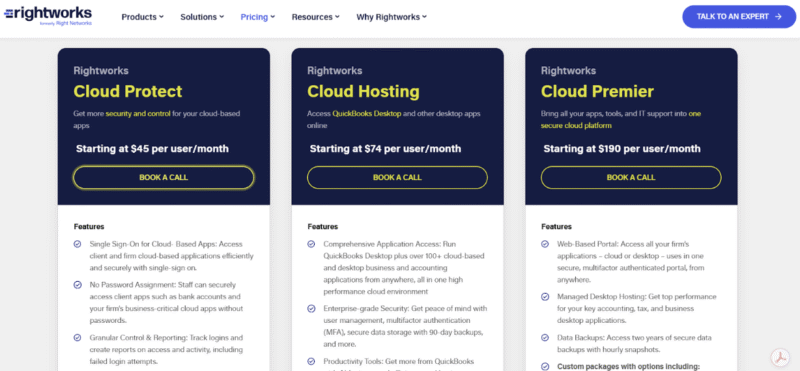The image size is (800, 371).
Task: Expand the Pricing dropdown chevron
Action: point(272,17)
